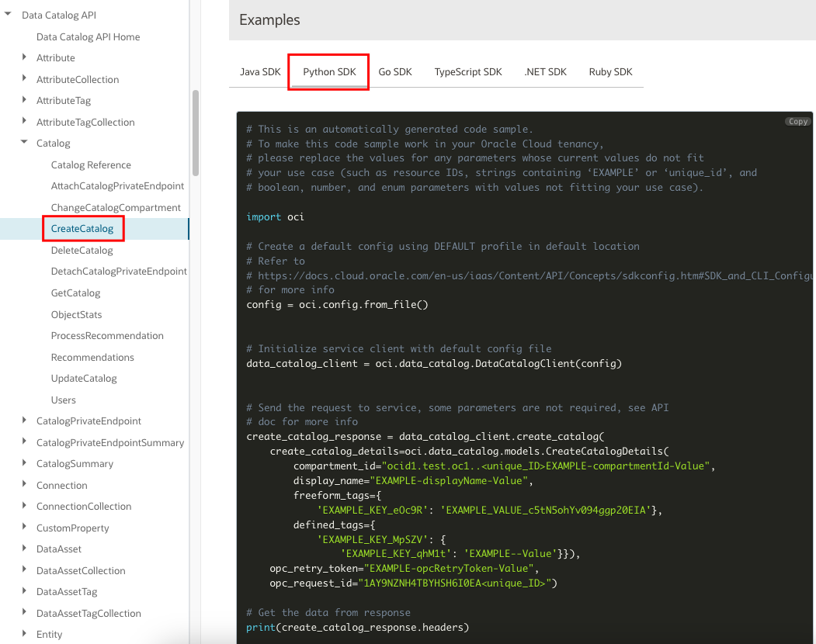Expand the CustomProperty node arrow
This screenshot has height=644, width=816.
tap(25, 526)
